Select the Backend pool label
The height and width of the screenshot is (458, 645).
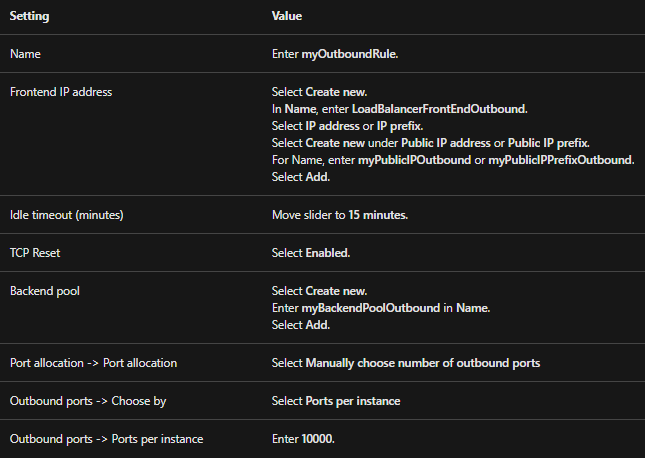45,291
